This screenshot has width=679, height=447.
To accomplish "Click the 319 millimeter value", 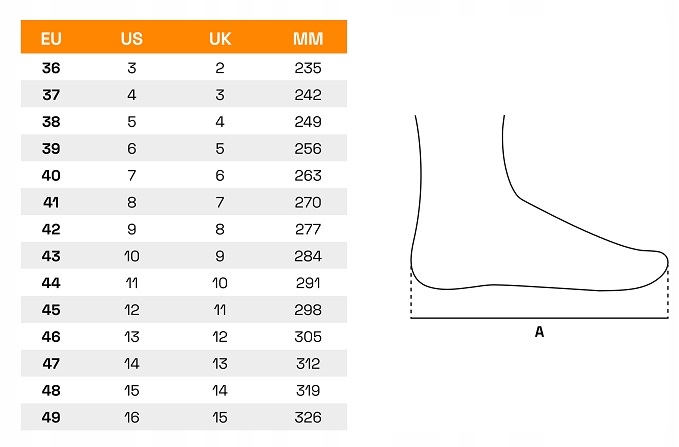I will 308,390.
